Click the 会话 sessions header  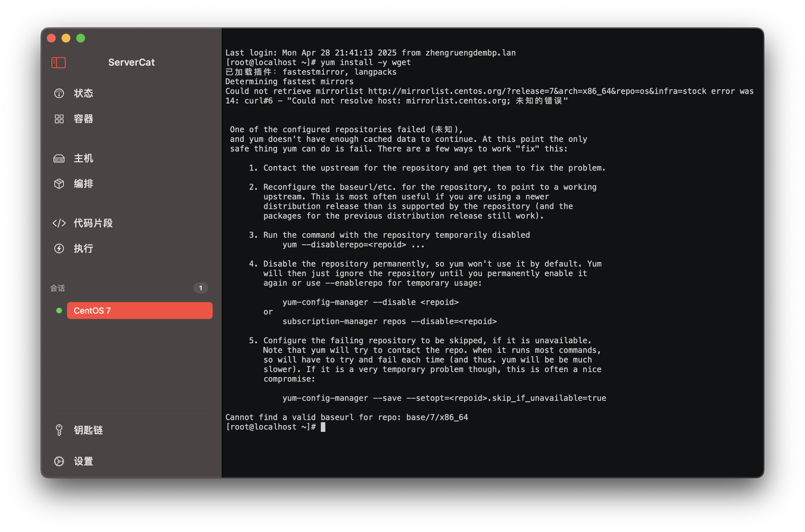point(58,288)
